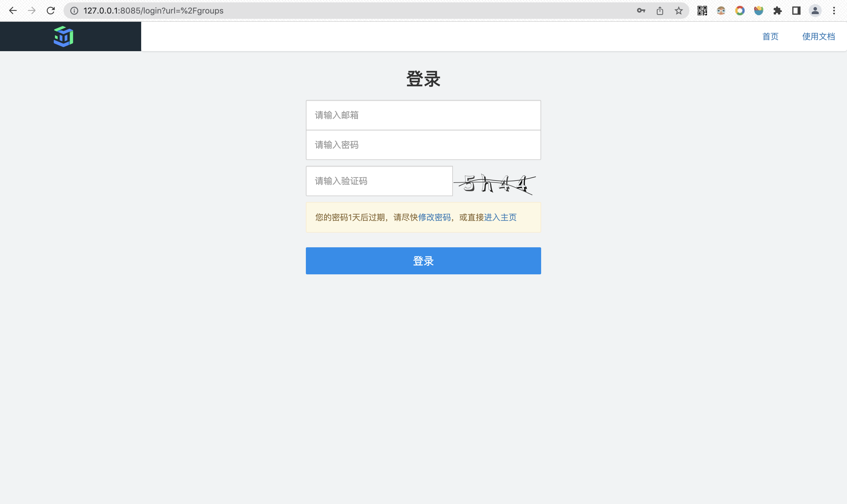Focus the 请输入邮箱 email field
This screenshot has width=847, height=504.
(423, 115)
